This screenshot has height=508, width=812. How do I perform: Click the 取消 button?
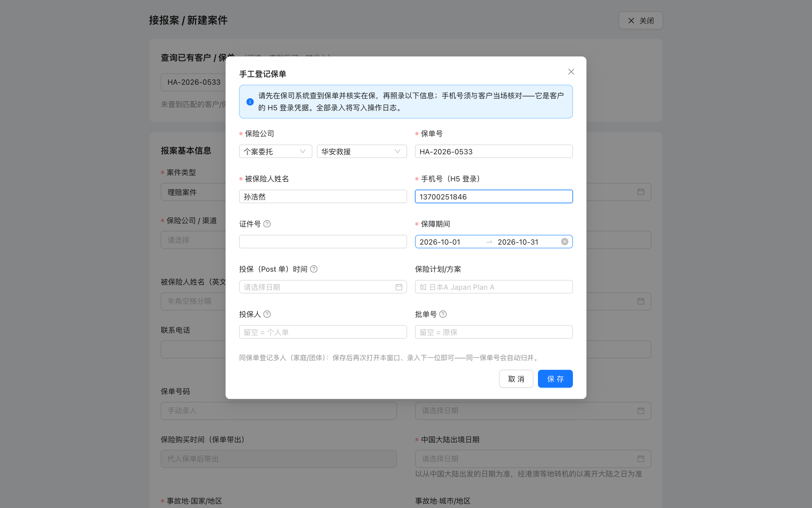[516, 379]
